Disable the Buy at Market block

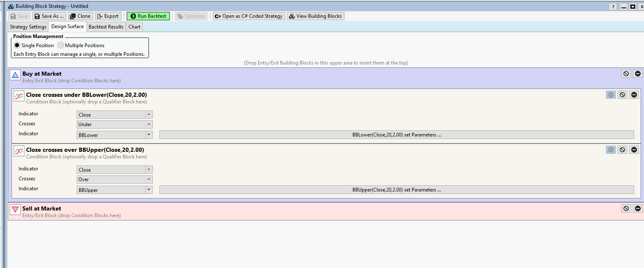pyautogui.click(x=626, y=74)
